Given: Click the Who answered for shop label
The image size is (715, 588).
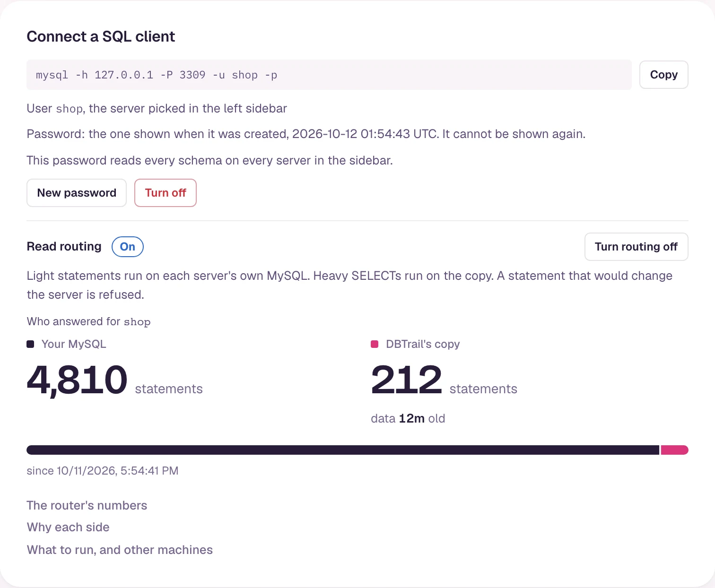Looking at the screenshot, I should tap(89, 321).
